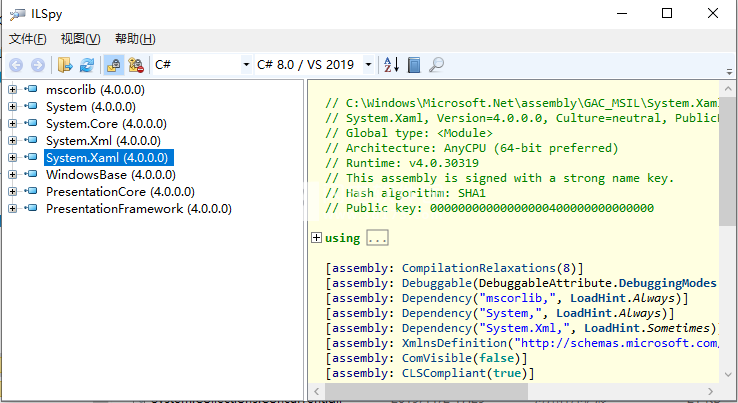Click the using ellipsis placeholder box
The width and height of the screenshot is (738, 403).
[x=377, y=238]
